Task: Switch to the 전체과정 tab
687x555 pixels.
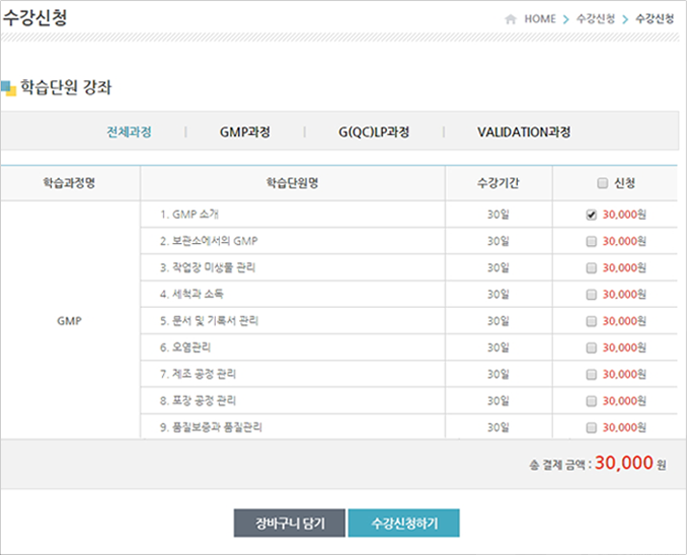Action: tap(129, 132)
